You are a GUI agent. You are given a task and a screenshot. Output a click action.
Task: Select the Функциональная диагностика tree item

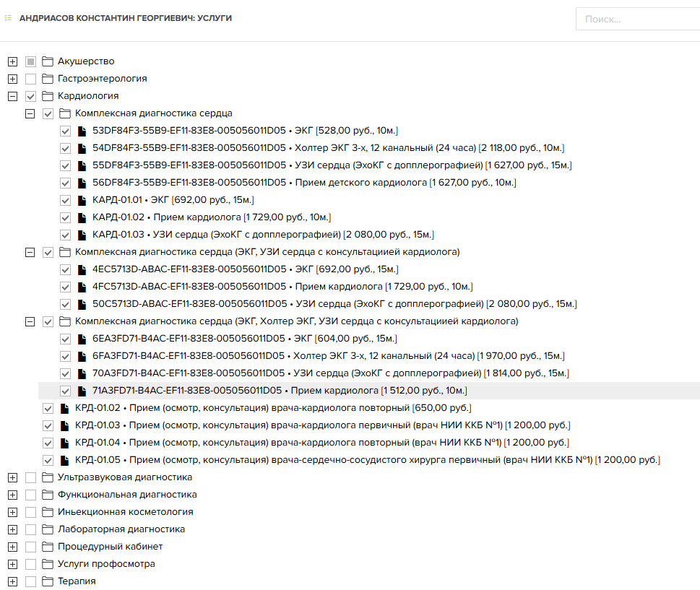127,495
